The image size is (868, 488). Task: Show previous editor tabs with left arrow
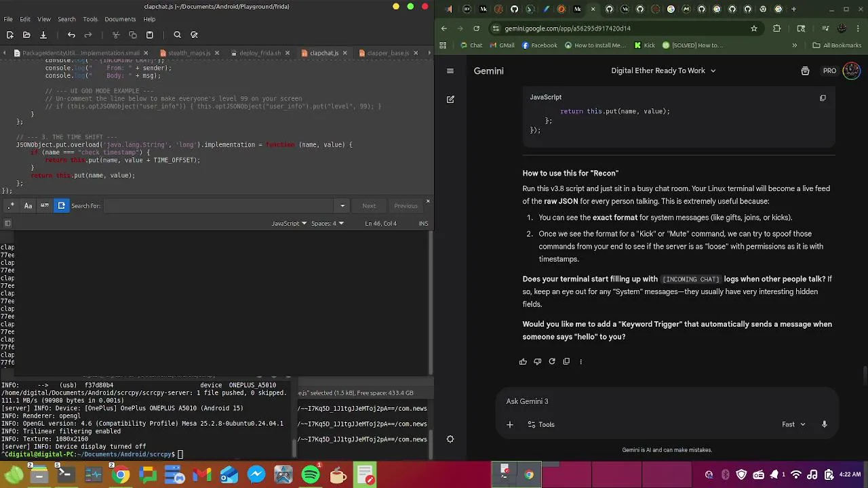(x=5, y=53)
